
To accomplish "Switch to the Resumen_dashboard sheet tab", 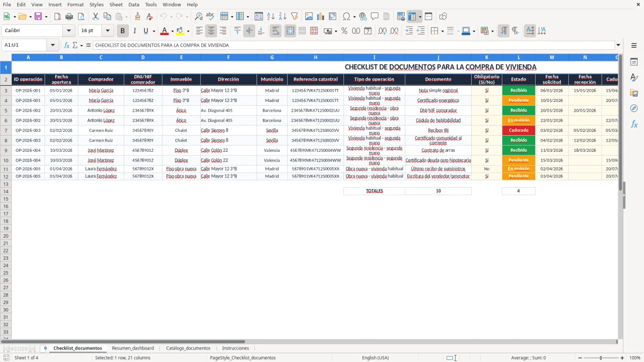I will [133, 348].
